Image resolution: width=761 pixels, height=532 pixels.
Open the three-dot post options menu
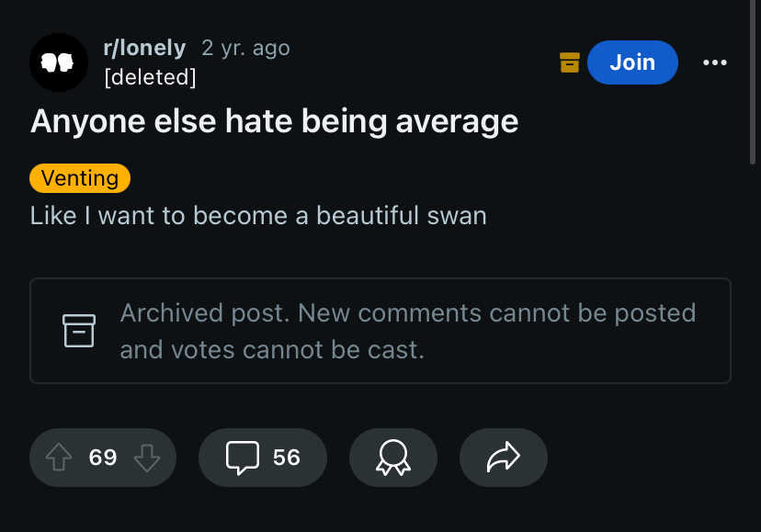(714, 62)
